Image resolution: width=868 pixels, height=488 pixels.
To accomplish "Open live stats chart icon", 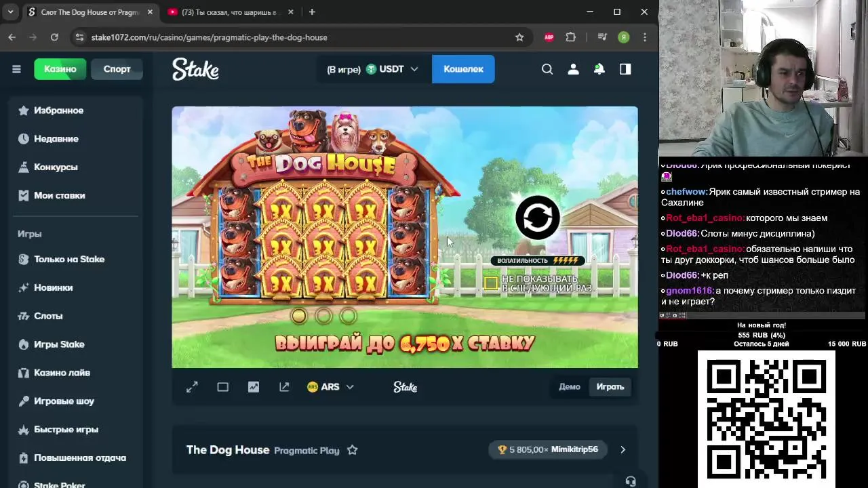I will pos(254,387).
